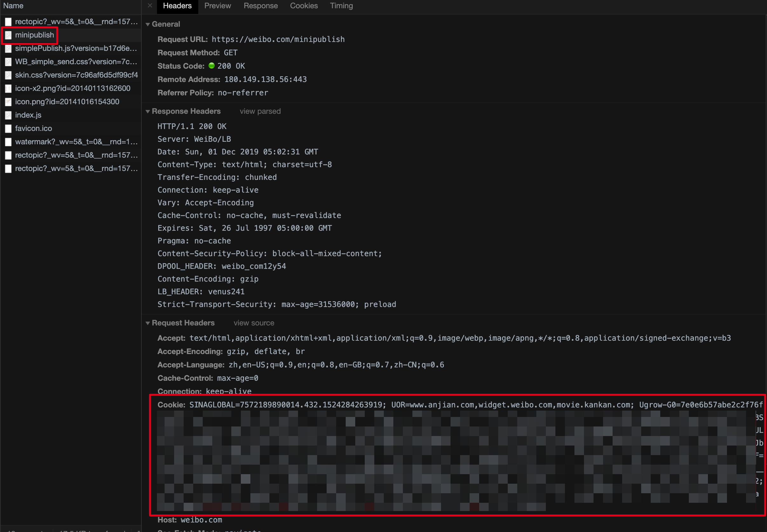The height and width of the screenshot is (532, 767).
Task: Click file icon of WB_simple_send.css request
Action: pyautogui.click(x=8, y=62)
